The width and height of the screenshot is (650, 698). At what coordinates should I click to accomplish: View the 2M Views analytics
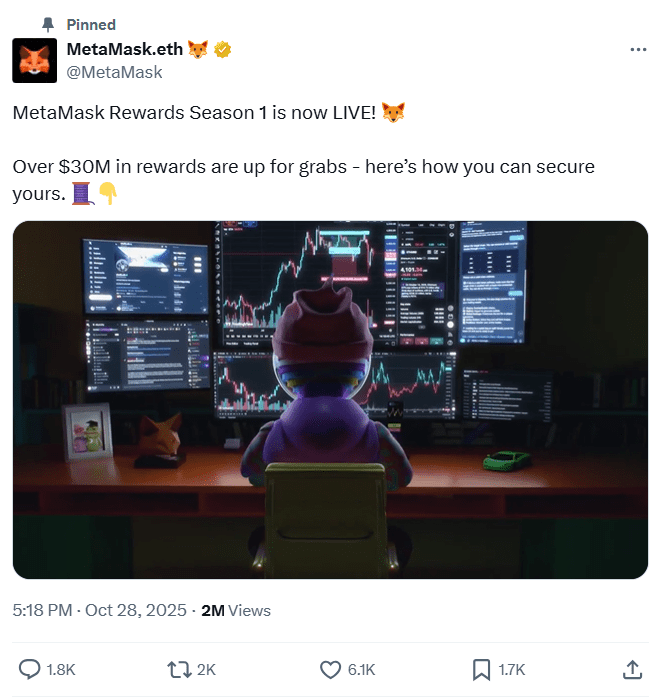point(236,610)
